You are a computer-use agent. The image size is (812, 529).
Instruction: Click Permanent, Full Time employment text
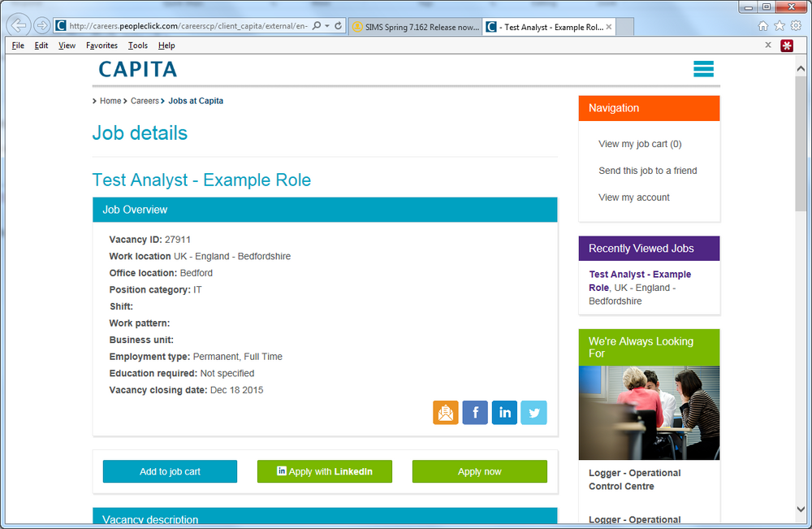pyautogui.click(x=238, y=357)
